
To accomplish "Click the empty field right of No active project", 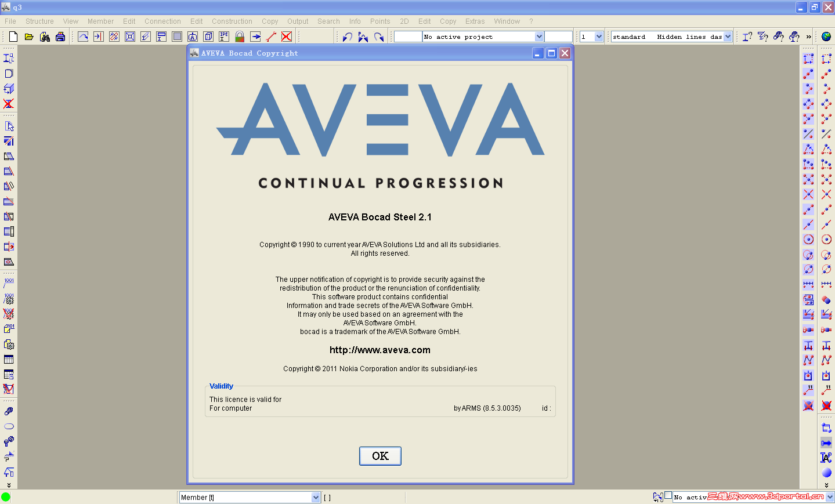I will pyautogui.click(x=559, y=37).
